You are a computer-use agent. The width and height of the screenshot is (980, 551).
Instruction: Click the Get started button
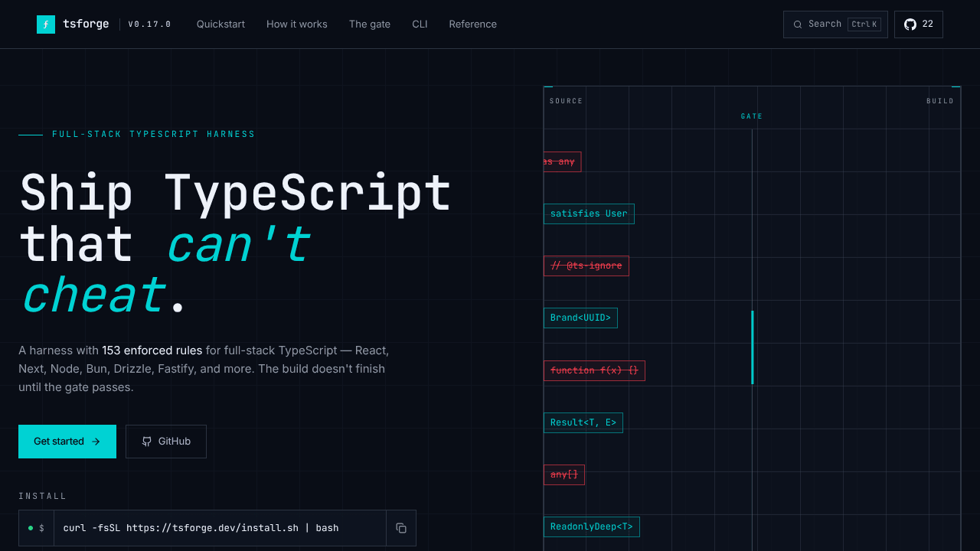click(67, 442)
